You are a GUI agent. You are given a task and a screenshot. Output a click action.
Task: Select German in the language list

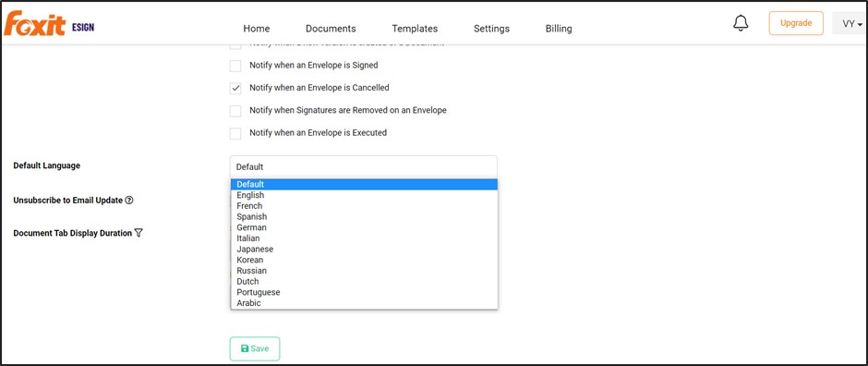click(x=364, y=227)
